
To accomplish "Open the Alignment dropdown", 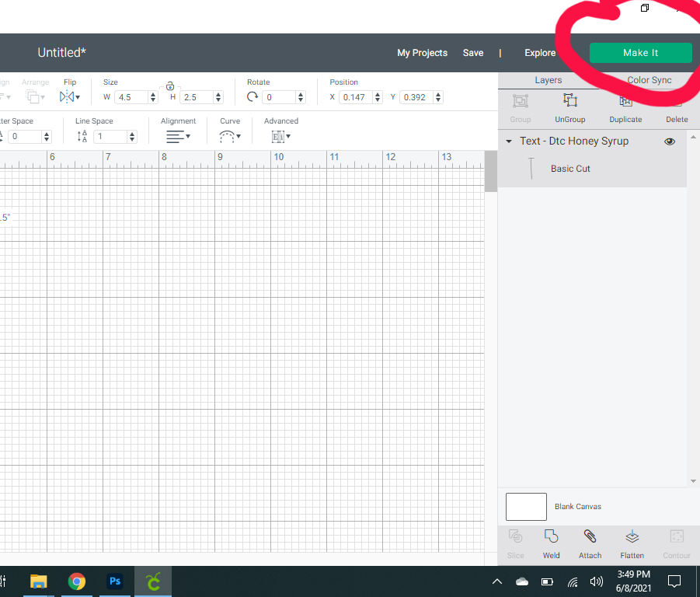I will (178, 137).
